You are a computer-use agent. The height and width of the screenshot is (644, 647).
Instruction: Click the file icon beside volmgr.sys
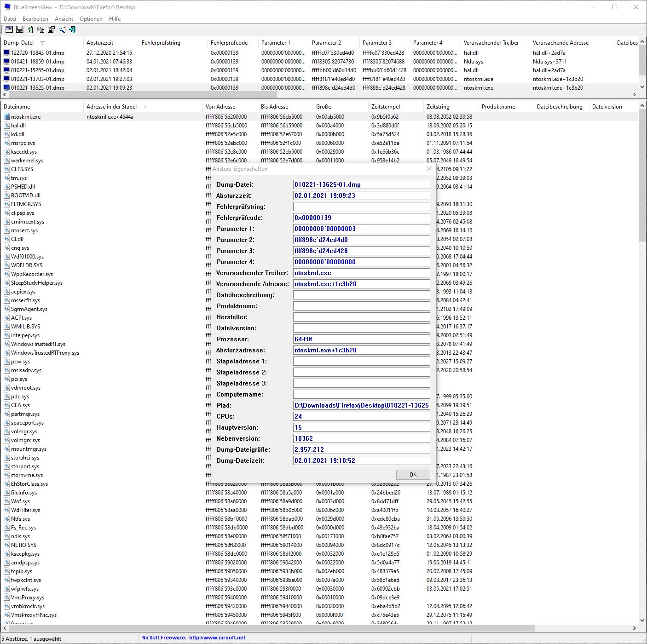coord(6,431)
